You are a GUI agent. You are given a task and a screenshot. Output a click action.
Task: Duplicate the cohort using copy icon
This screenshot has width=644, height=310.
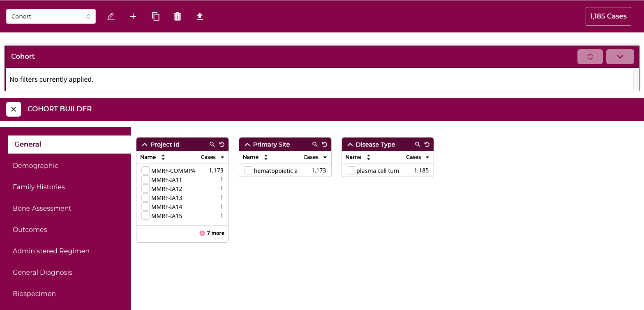point(155,16)
